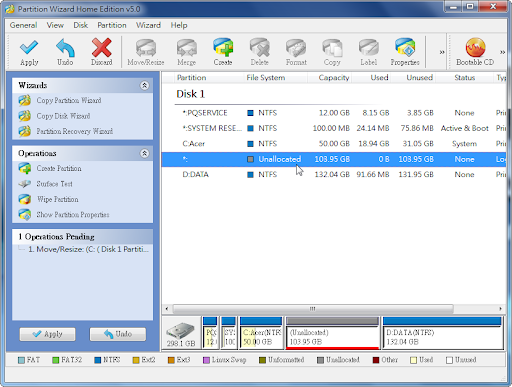Launch Partition Recovery Wizard
512x387 pixels.
(75, 131)
